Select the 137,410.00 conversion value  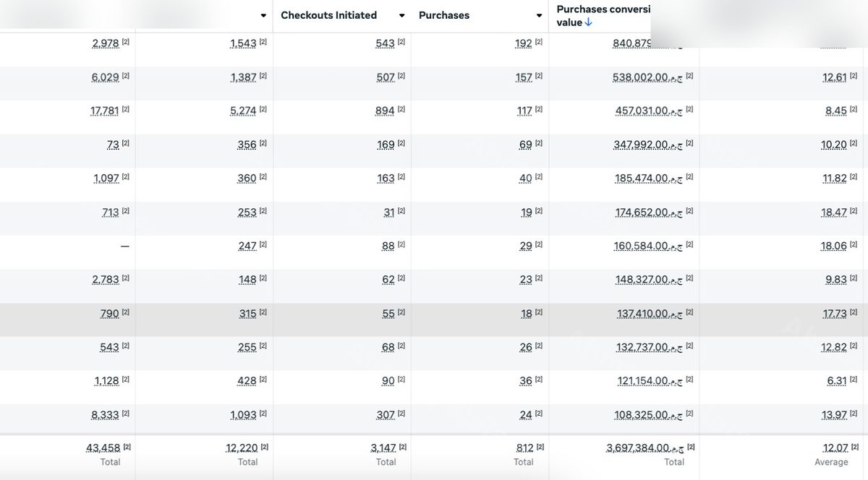650,313
